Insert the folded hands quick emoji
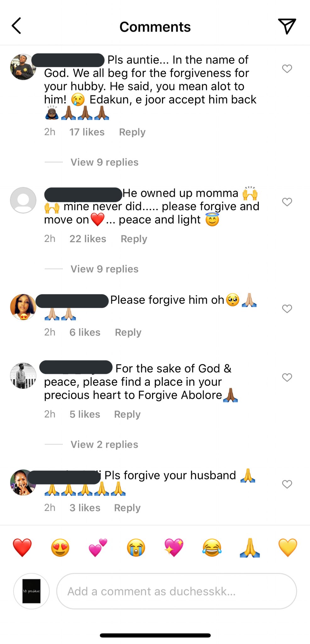This screenshot has width=310, height=644. [x=250, y=547]
